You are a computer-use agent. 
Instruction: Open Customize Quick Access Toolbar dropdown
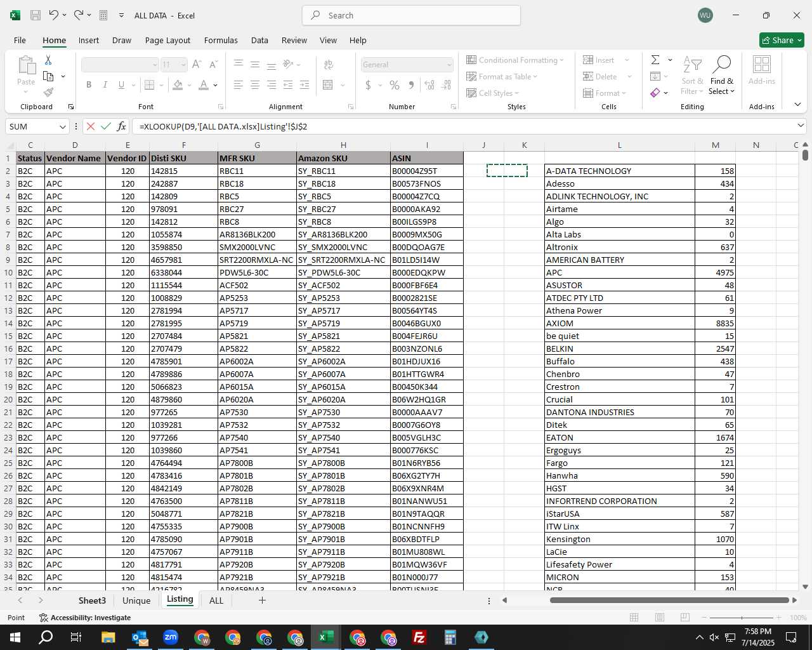coord(121,15)
